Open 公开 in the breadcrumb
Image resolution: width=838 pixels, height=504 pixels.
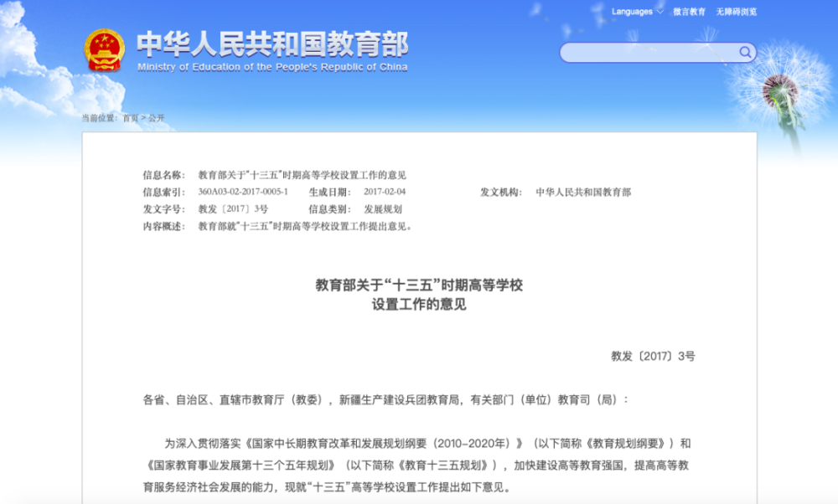coord(157,118)
